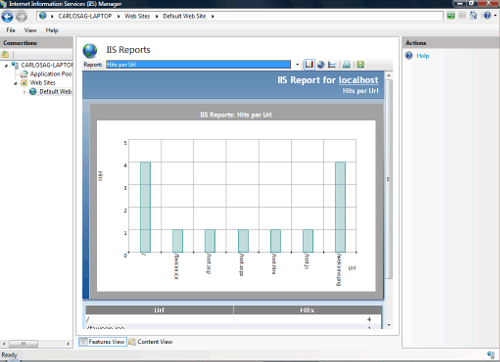Click the Home icon in address toolbar
This screenshot has height=362, width=500.
pyautogui.click(x=474, y=16)
